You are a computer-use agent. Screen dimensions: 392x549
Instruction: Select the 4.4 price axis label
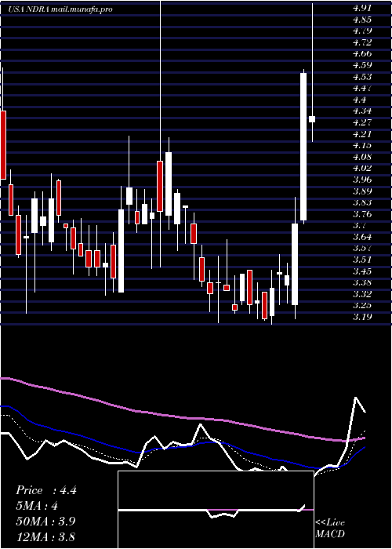click(359, 100)
